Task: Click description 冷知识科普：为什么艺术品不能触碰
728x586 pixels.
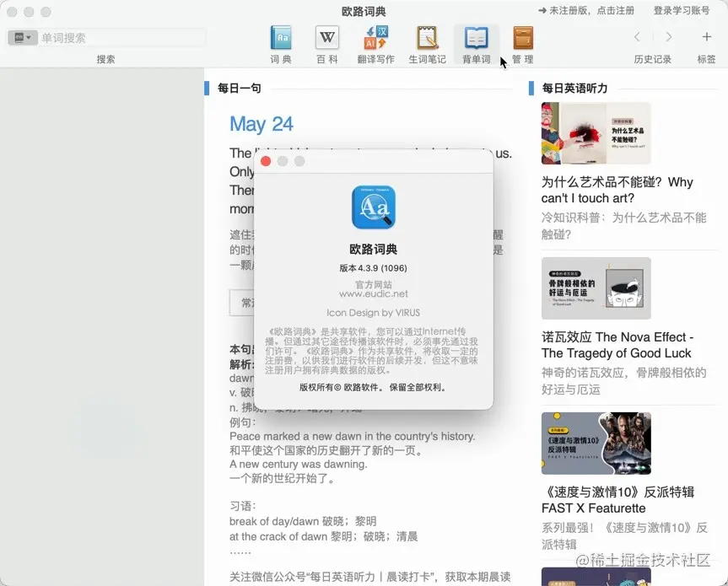Action: 623,226
